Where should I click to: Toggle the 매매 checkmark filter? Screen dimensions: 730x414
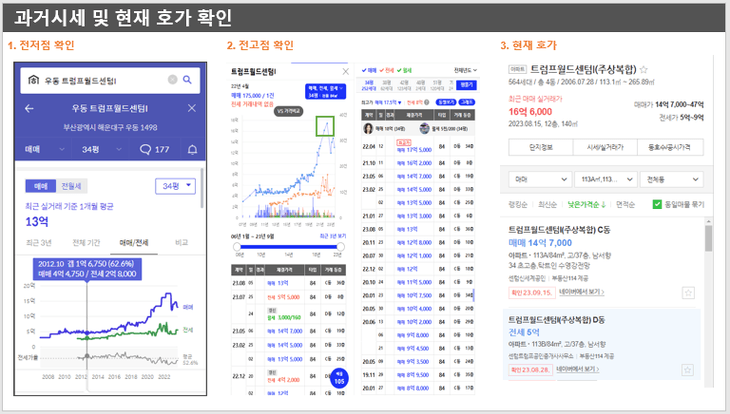click(x=369, y=70)
